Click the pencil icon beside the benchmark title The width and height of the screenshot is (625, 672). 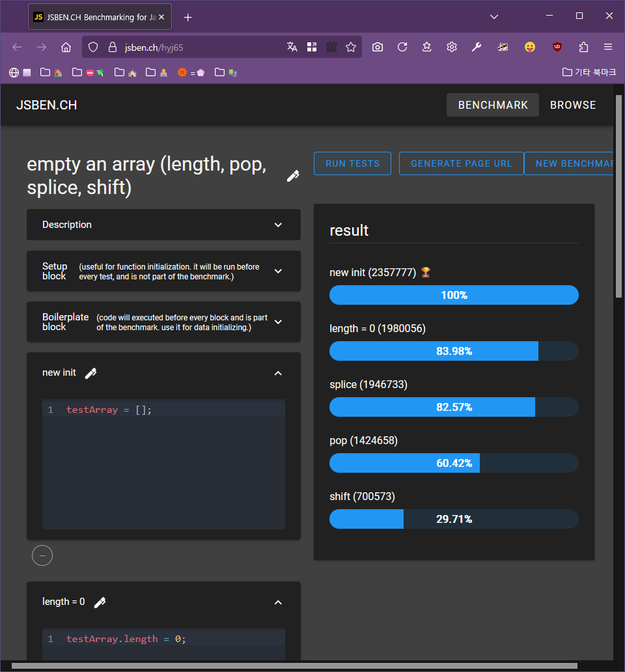pyautogui.click(x=293, y=176)
